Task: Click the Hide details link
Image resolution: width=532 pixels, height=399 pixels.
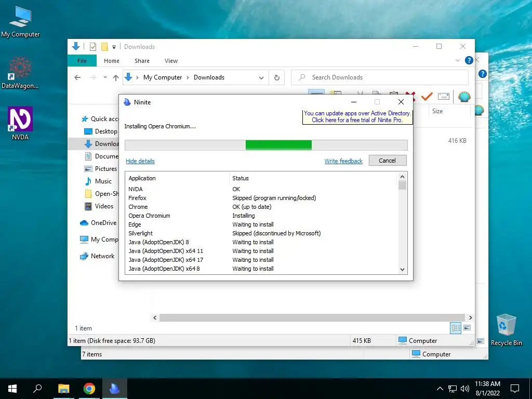Action: 140,161
